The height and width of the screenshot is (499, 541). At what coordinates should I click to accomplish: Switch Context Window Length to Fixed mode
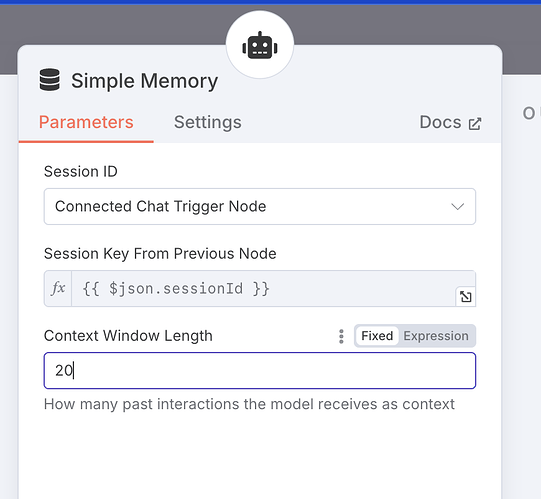tap(377, 336)
